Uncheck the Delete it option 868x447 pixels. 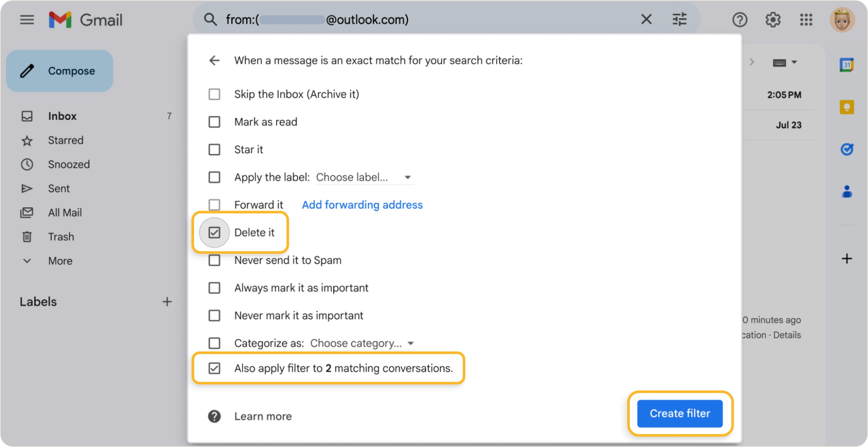coord(214,232)
